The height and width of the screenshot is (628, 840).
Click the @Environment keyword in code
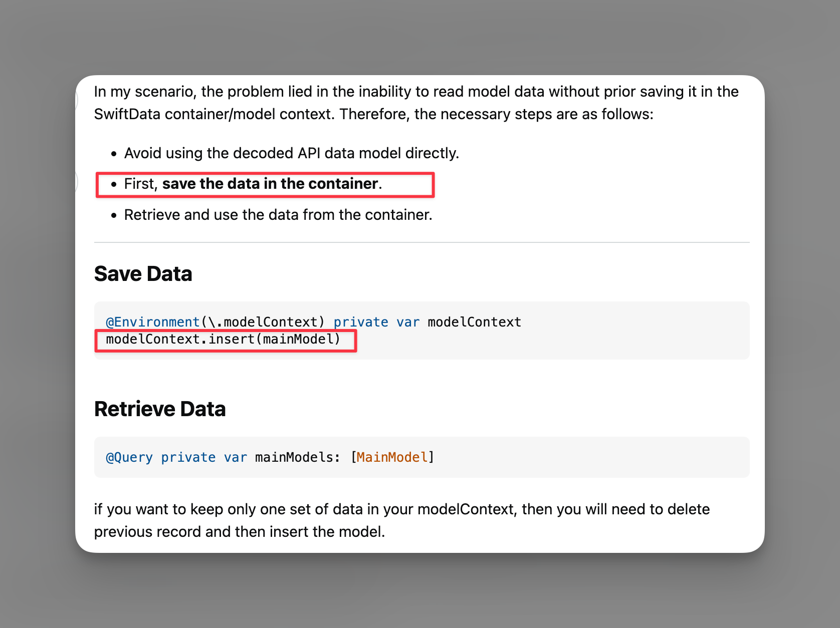(152, 322)
